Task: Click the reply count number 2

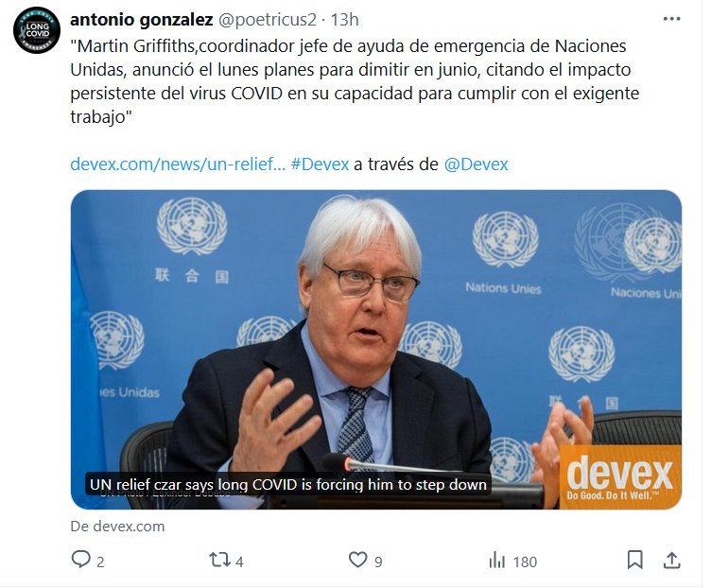Action: [x=100, y=562]
